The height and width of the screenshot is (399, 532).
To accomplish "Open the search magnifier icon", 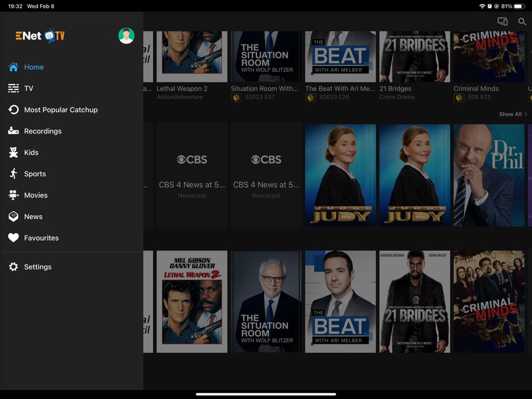I will pyautogui.click(x=522, y=21).
